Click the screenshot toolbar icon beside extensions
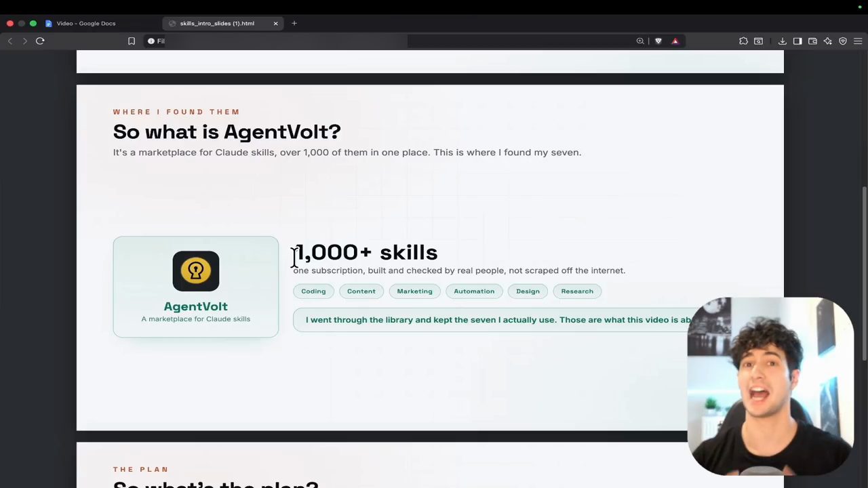 759,41
